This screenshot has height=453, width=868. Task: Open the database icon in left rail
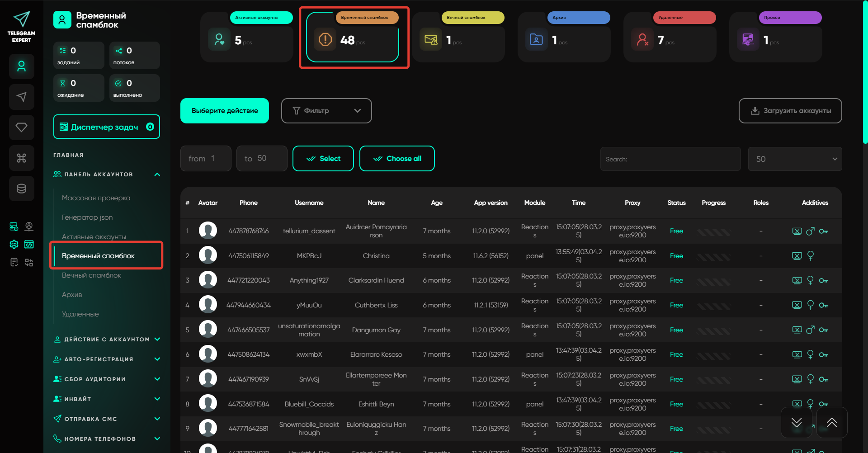(x=21, y=189)
